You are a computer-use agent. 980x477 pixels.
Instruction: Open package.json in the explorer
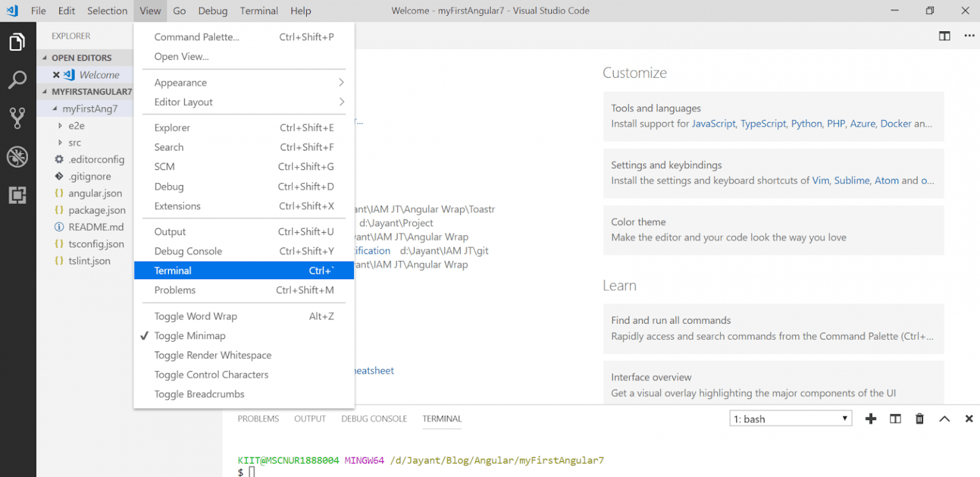click(x=97, y=210)
